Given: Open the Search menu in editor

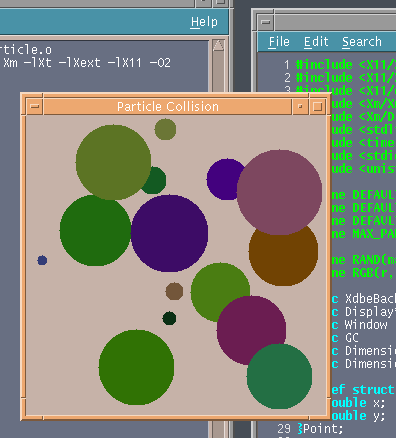Looking at the screenshot, I should coord(362,42).
